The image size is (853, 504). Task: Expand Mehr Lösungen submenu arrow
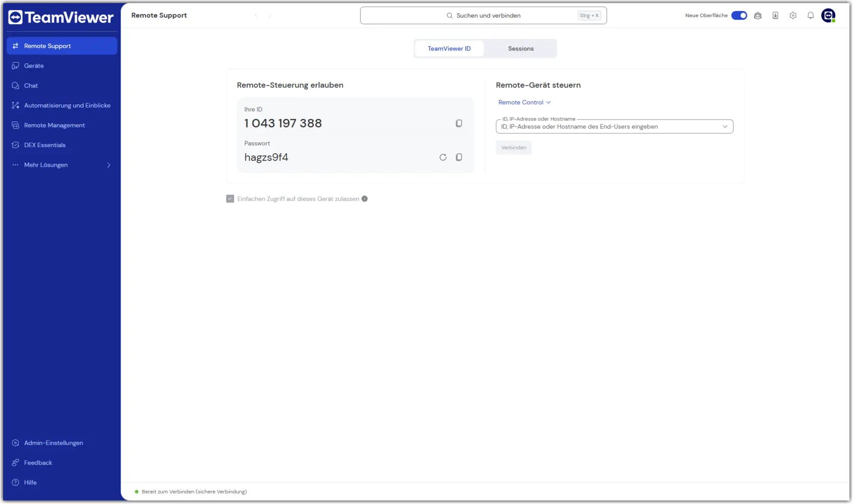[108, 165]
